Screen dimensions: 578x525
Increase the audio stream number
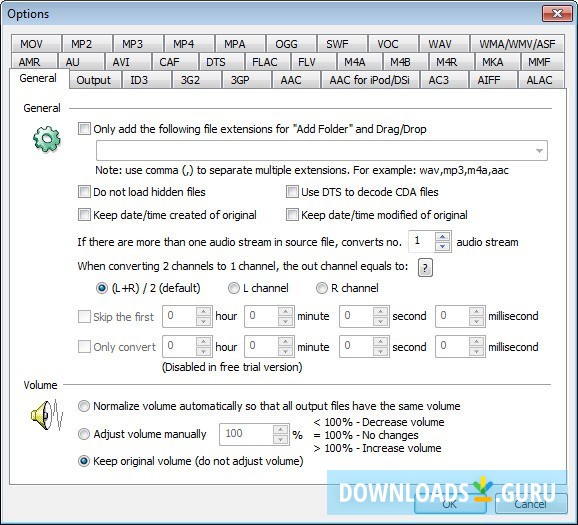(443, 237)
